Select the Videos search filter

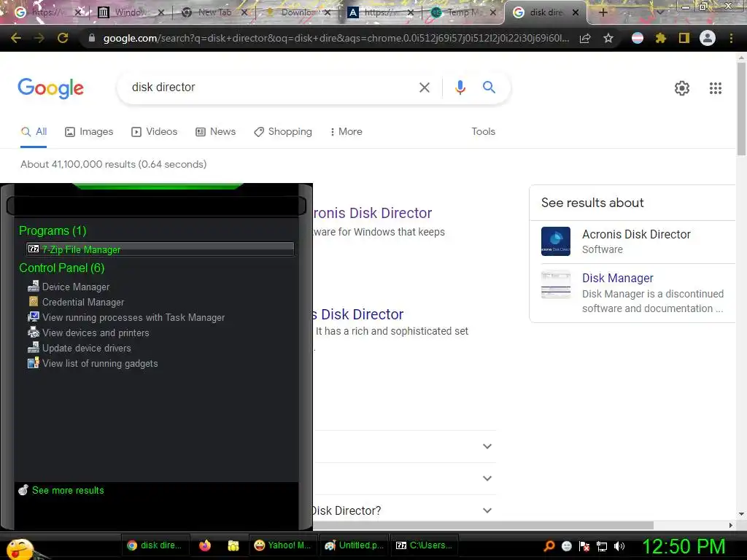click(x=155, y=131)
